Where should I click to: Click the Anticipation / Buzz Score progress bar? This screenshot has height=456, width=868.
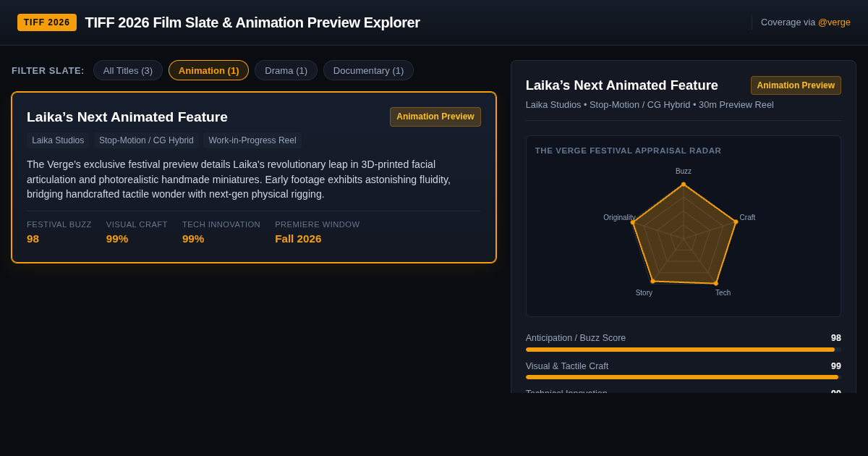pos(684,350)
